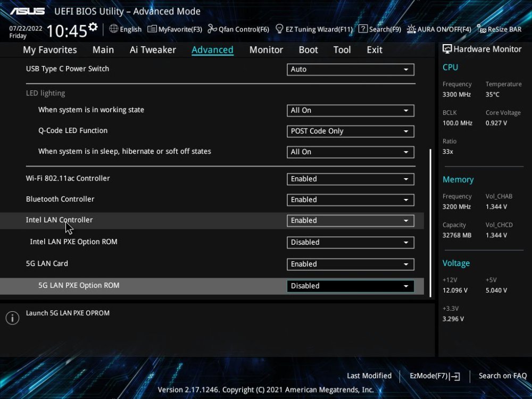Click the globe language icon
Viewport: 532px width, 399px height.
pos(114,29)
